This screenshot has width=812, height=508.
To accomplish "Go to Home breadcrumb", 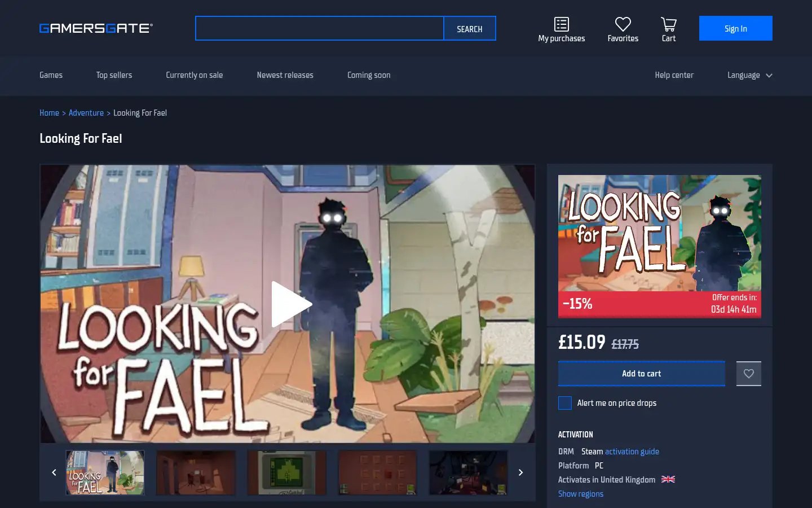I will pos(49,113).
